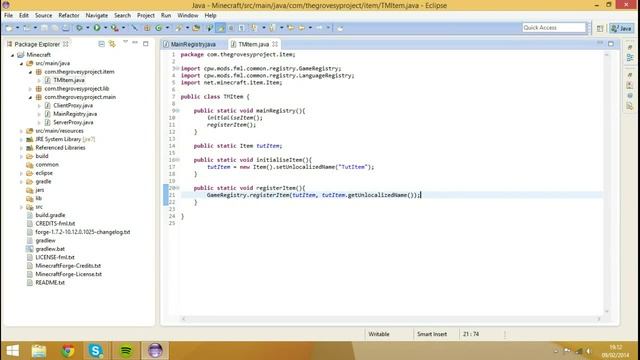
Task: Navigate Forward with the arrow icon
Action: [319, 28]
